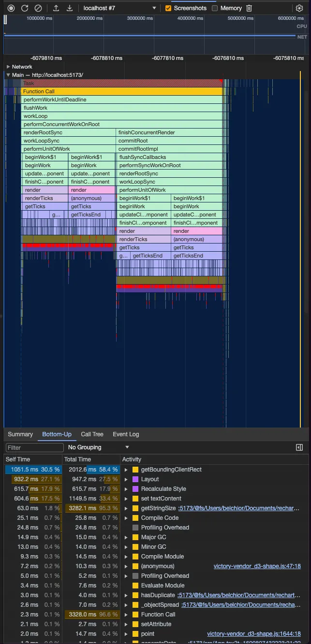Select the commitRootImpl flame bar
This screenshot has width=311, height=644.
(x=169, y=149)
